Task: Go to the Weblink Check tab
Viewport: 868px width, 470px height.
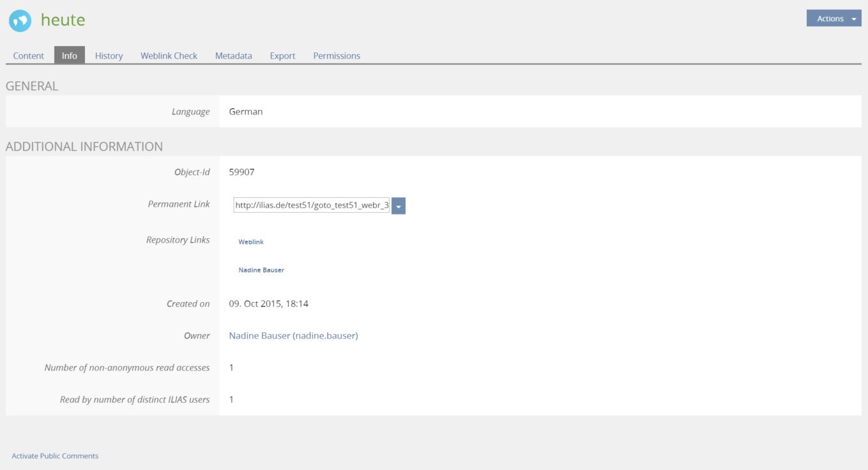Action: 169,56
